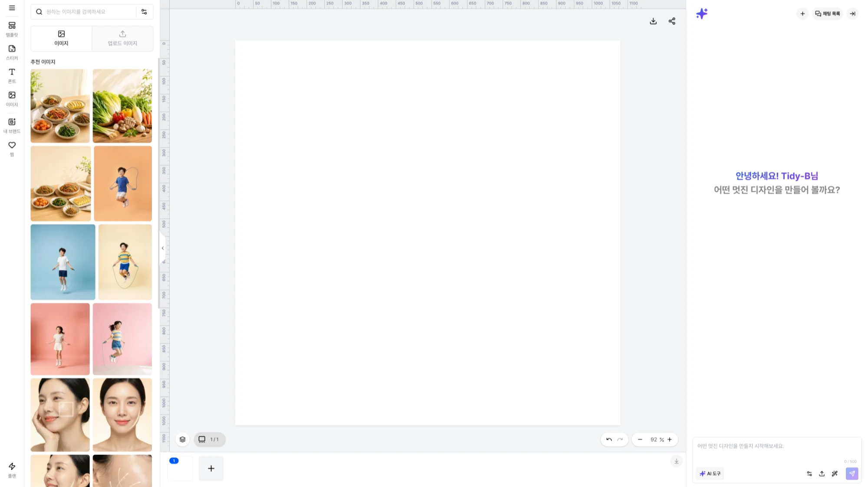The image size is (868, 487).
Task: Select woman front-facing portrait image
Action: (x=122, y=415)
